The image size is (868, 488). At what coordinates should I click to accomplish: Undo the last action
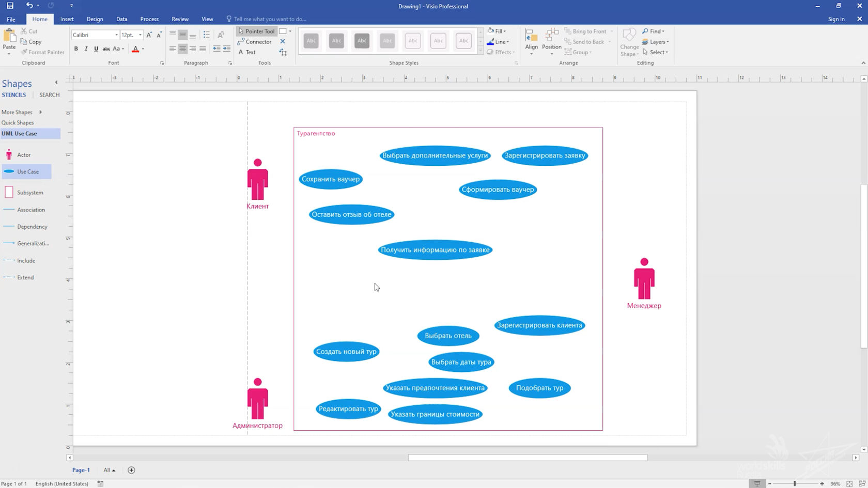[29, 6]
